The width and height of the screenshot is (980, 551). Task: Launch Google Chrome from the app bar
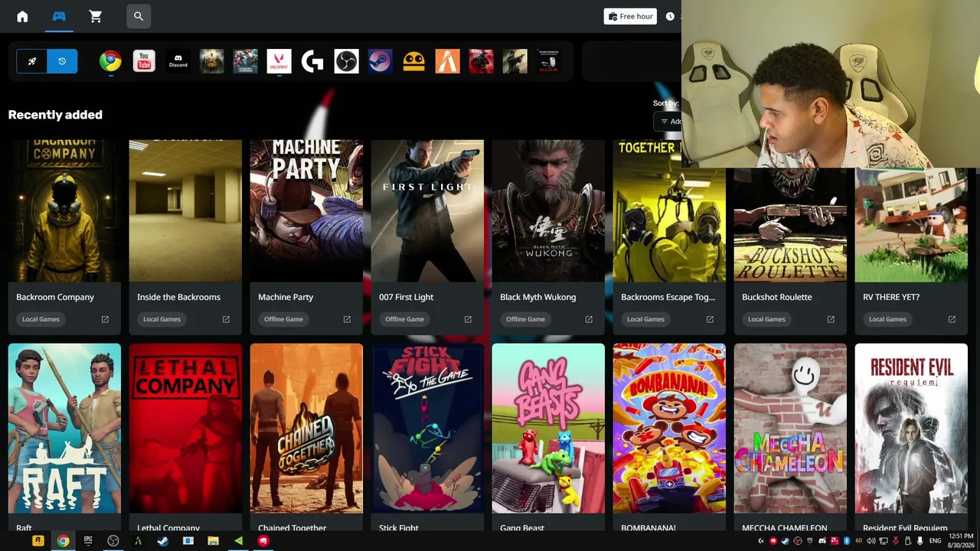point(110,61)
